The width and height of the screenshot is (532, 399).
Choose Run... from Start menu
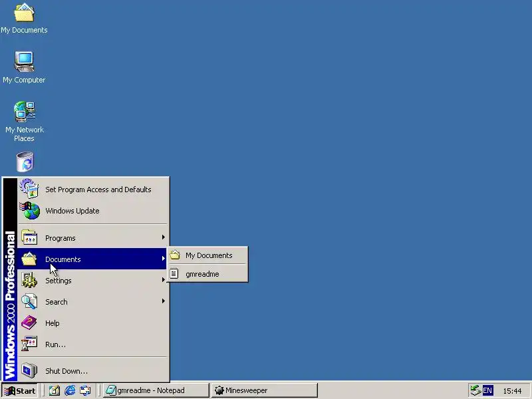click(92, 344)
